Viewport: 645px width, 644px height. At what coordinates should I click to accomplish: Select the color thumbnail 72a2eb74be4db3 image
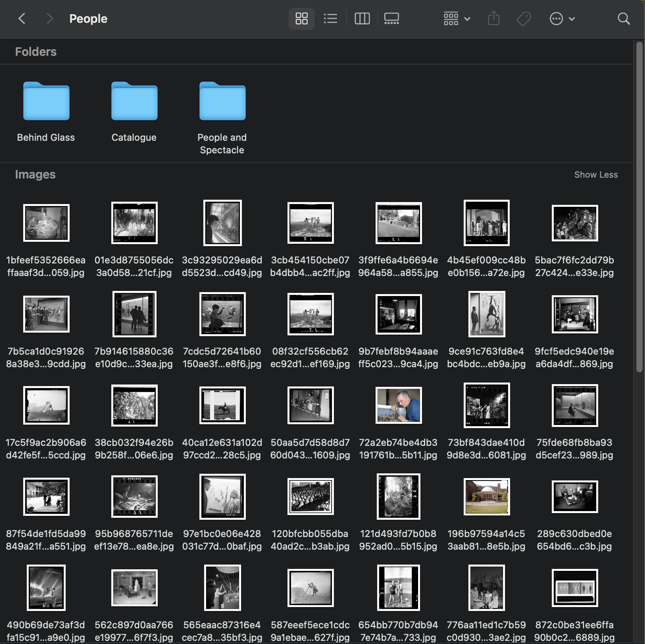398,405
